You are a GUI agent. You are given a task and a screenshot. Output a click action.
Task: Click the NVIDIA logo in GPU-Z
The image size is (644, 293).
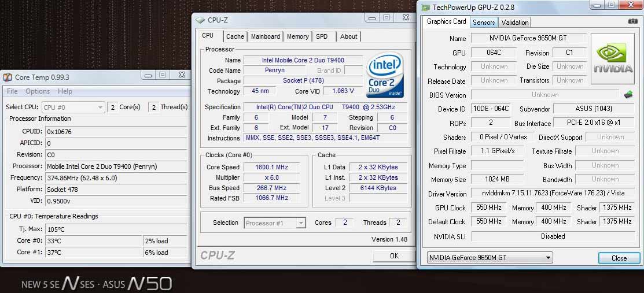coord(612,59)
